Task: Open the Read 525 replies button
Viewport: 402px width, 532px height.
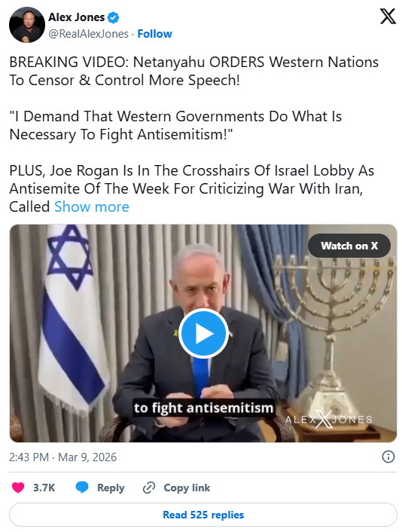Action: (x=203, y=515)
